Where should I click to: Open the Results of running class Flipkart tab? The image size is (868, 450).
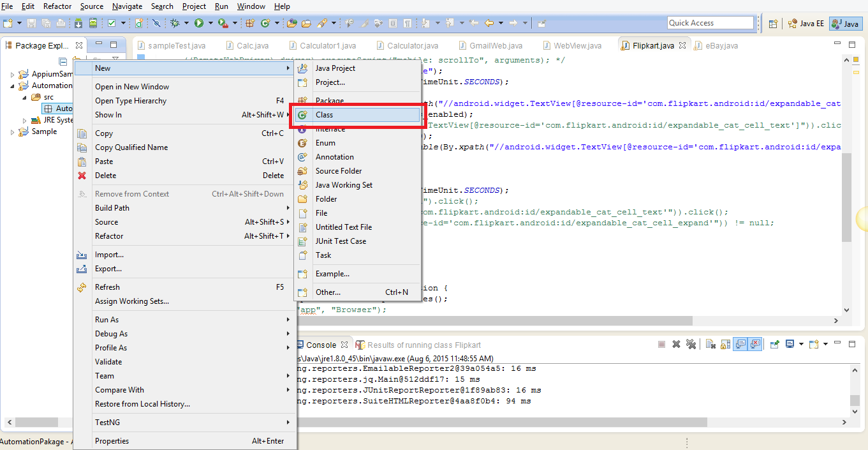point(418,345)
